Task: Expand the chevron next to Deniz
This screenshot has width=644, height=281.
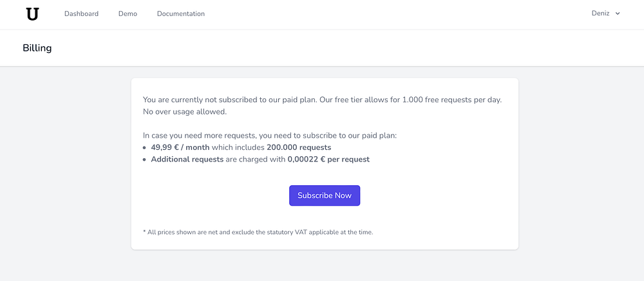Action: [618, 14]
